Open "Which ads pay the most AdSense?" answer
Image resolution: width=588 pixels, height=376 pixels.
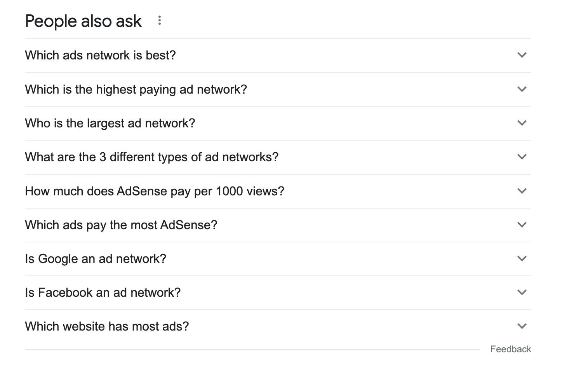point(522,225)
